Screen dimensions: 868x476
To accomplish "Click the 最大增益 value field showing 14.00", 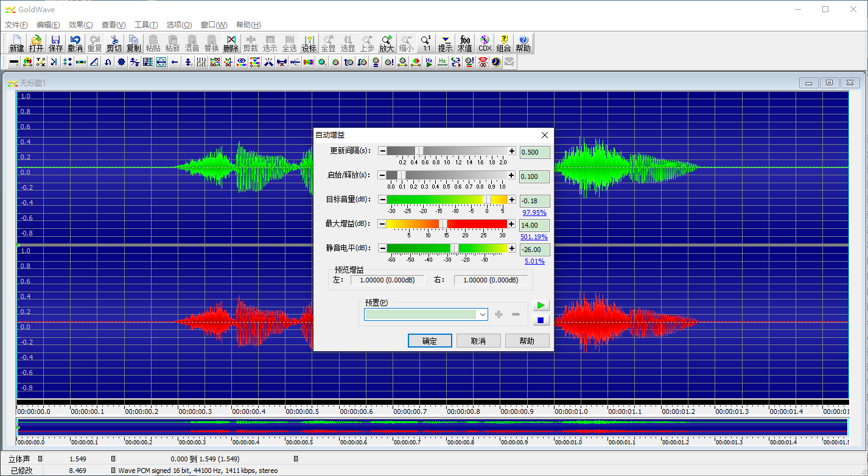I will (x=534, y=225).
